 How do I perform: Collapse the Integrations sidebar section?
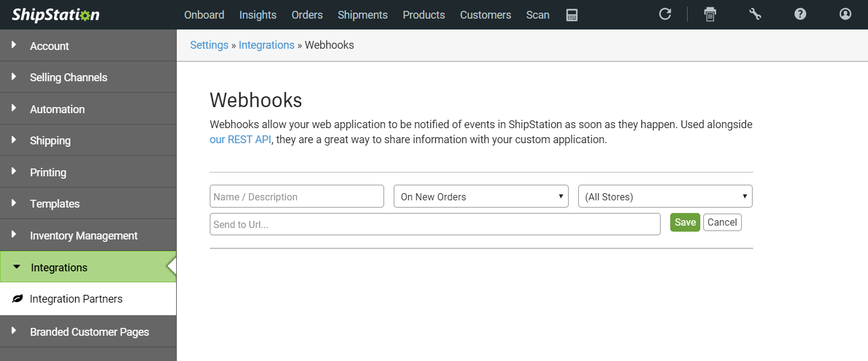point(88,267)
